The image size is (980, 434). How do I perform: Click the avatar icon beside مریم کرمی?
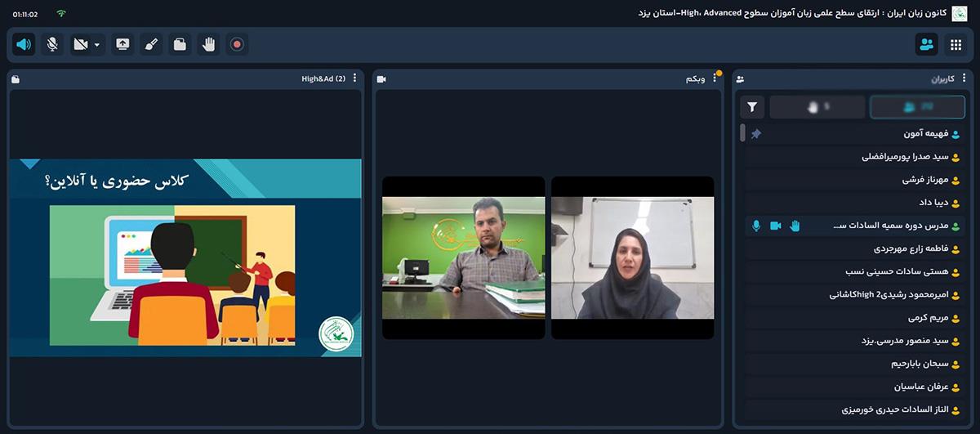pos(955,318)
